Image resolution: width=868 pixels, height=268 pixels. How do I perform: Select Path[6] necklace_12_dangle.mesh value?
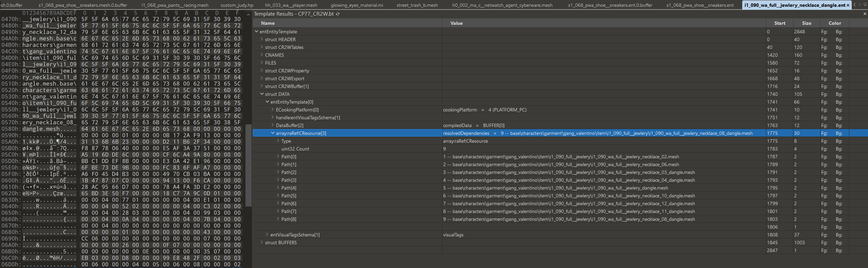click(x=569, y=203)
